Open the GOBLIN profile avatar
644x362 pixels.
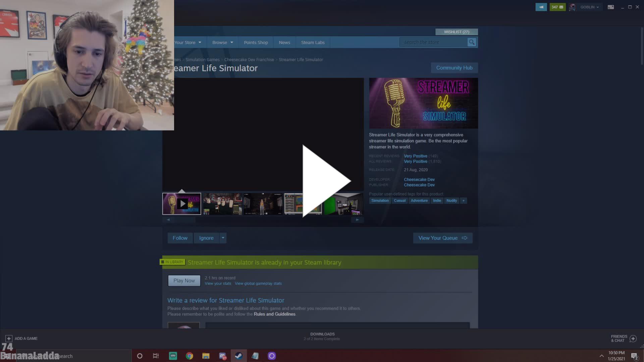click(573, 7)
